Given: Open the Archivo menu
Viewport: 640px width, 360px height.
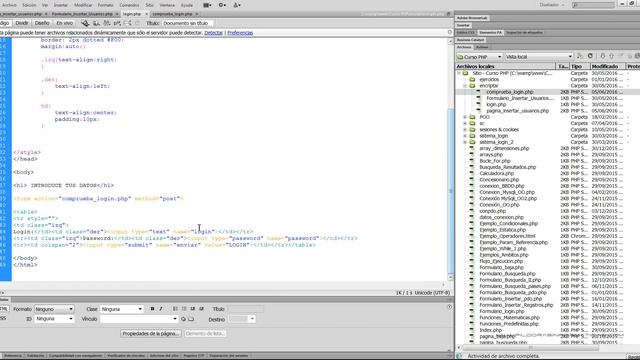Looking at the screenshot, I should (x=9, y=5).
